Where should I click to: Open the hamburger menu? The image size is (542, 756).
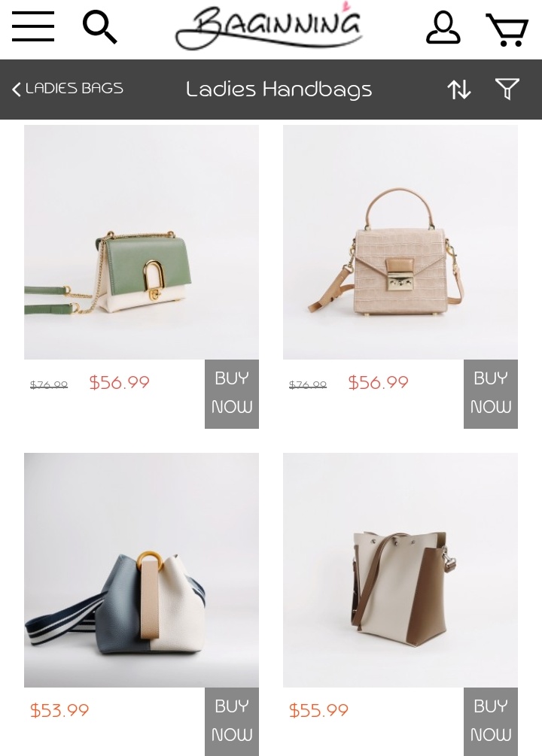point(33,27)
